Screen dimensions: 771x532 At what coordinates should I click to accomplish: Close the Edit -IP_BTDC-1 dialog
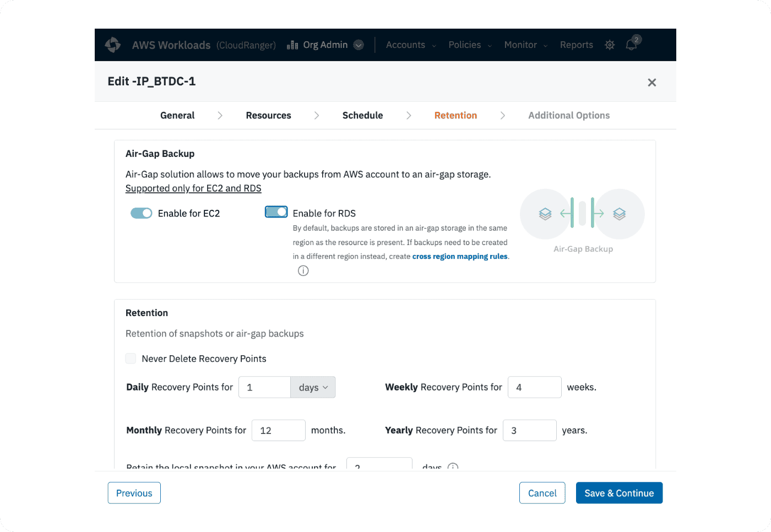point(651,83)
